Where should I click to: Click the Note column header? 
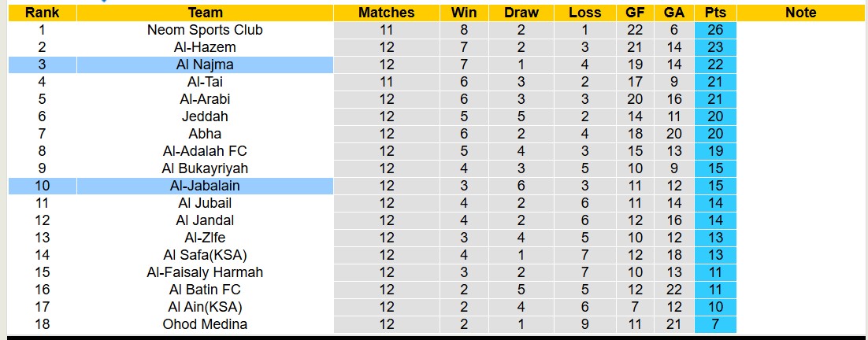coord(801,13)
